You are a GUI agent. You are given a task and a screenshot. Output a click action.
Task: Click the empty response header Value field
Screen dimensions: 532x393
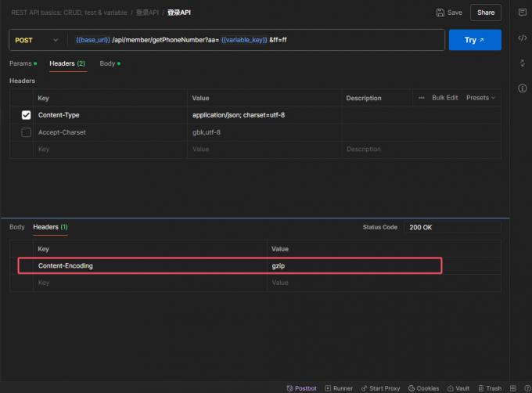(x=384, y=283)
